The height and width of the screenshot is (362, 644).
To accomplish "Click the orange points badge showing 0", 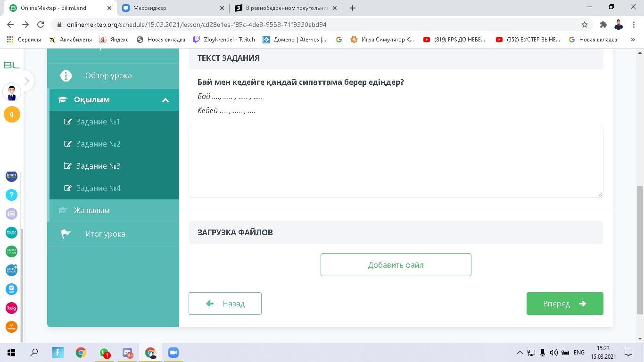I will click(x=12, y=115).
